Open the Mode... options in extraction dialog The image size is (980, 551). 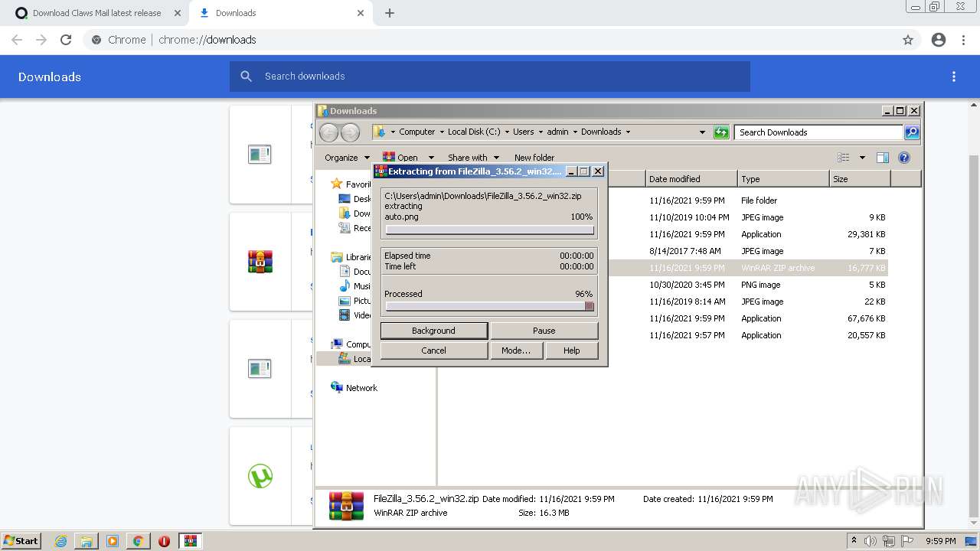(516, 350)
